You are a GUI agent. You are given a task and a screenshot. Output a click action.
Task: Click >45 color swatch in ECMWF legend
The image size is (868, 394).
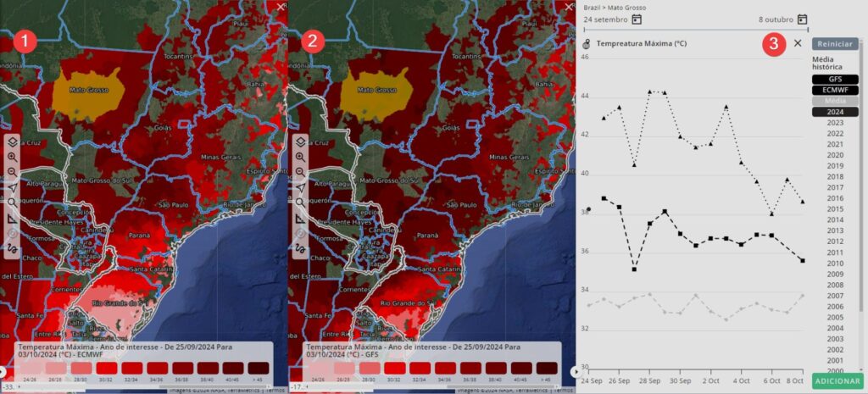(259, 368)
